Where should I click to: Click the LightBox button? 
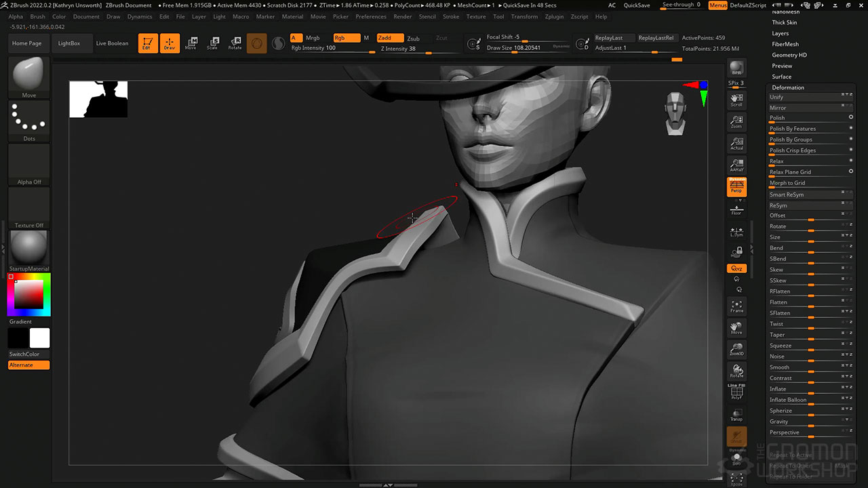click(69, 43)
